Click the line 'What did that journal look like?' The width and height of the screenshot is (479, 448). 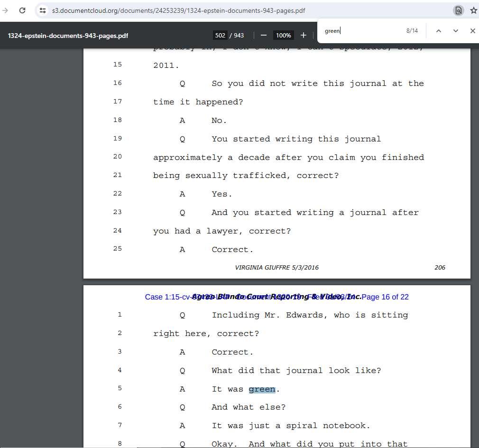(x=296, y=371)
